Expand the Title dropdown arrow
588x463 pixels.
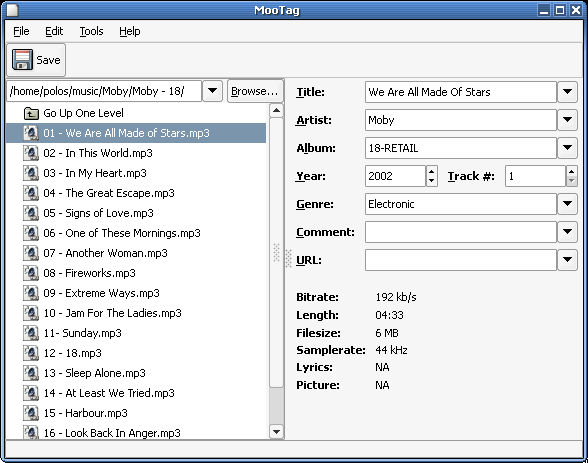567,92
